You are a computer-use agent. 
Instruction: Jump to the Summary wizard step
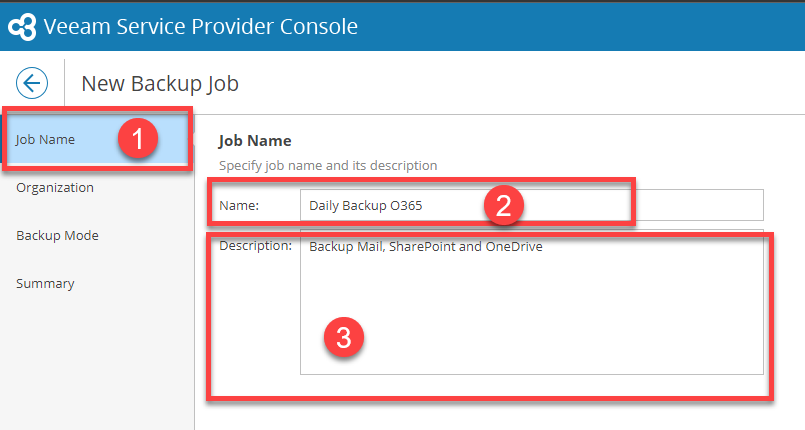[x=45, y=284]
